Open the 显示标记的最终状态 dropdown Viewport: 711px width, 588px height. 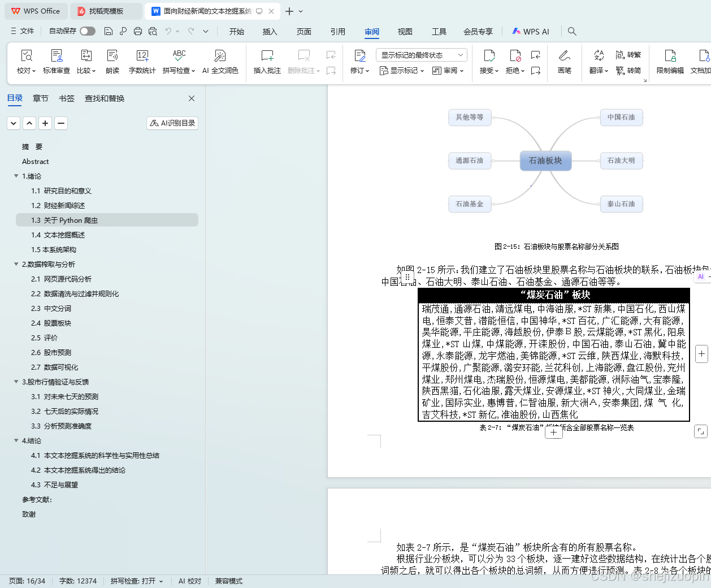pos(421,55)
